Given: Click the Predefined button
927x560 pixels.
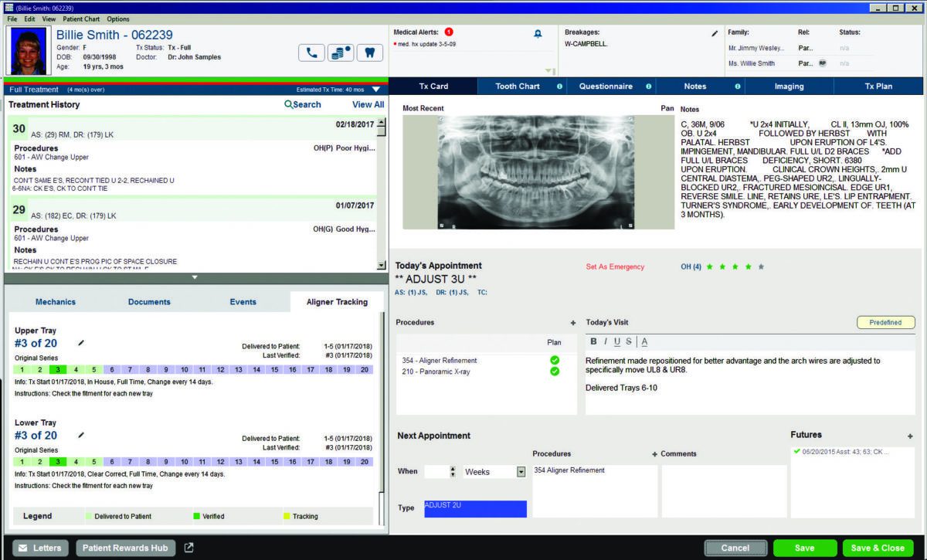Looking at the screenshot, I should coord(885,322).
